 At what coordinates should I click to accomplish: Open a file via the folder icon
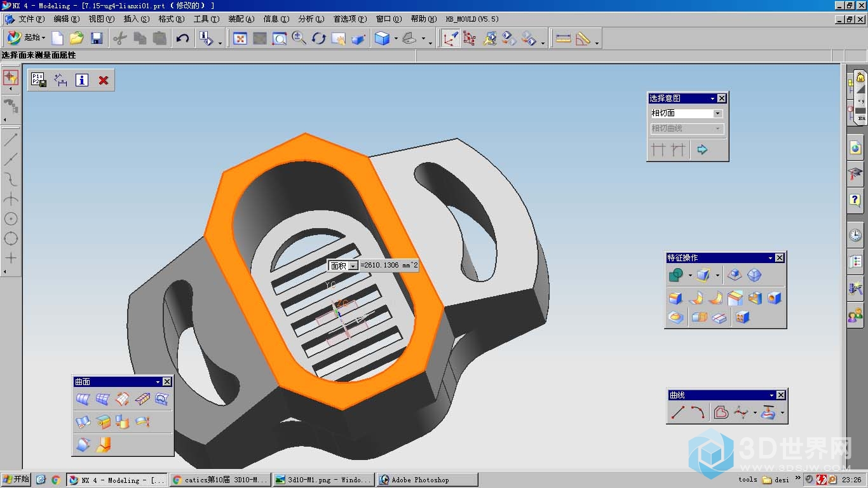(77, 38)
